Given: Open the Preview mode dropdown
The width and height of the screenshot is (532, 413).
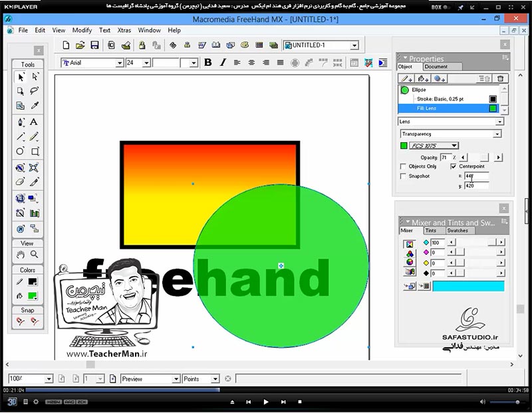Looking at the screenshot, I should (176, 379).
